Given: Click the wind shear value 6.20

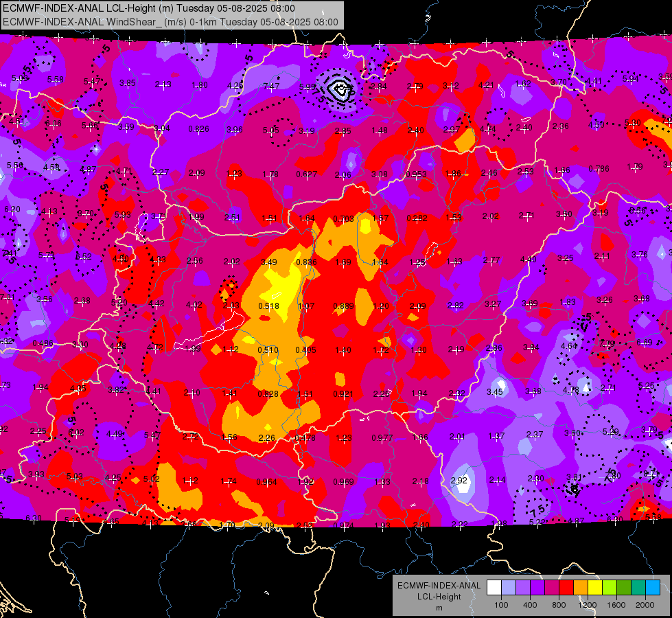Looking at the screenshot, I should click(12, 209).
